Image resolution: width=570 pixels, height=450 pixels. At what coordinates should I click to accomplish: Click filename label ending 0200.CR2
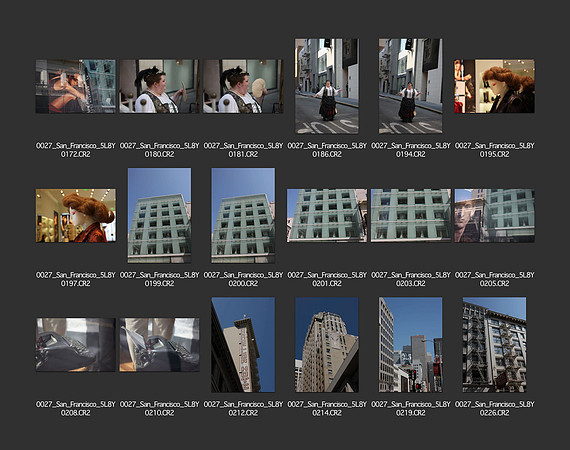click(x=243, y=279)
